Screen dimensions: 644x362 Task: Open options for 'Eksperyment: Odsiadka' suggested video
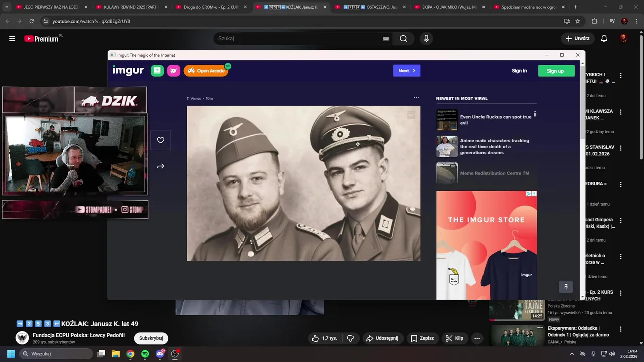tap(621, 329)
